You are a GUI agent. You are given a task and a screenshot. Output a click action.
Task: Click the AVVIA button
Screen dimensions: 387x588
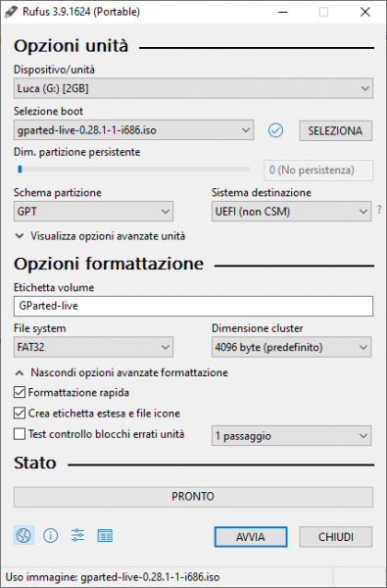click(x=251, y=537)
